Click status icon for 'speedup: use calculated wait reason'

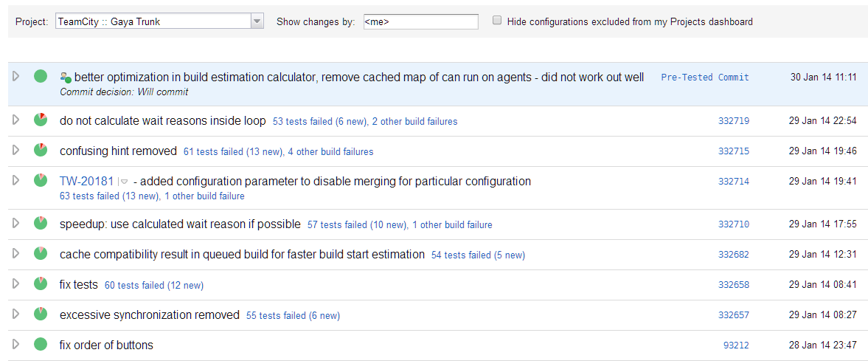(41, 224)
